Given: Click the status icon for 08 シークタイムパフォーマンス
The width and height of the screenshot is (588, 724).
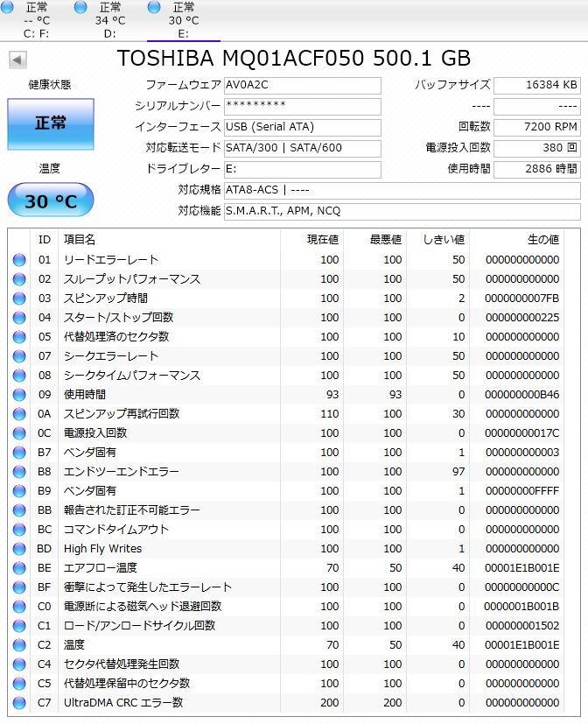Looking at the screenshot, I should coord(19,376).
